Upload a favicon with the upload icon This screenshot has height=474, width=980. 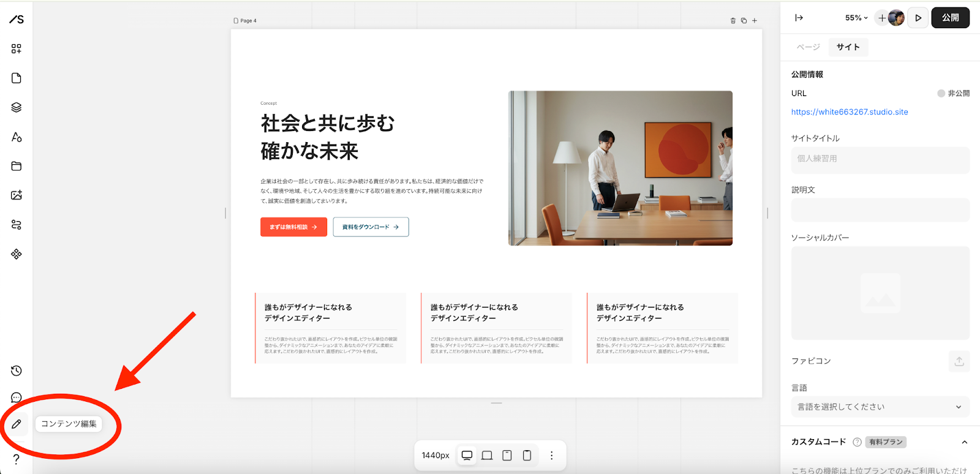tap(959, 361)
